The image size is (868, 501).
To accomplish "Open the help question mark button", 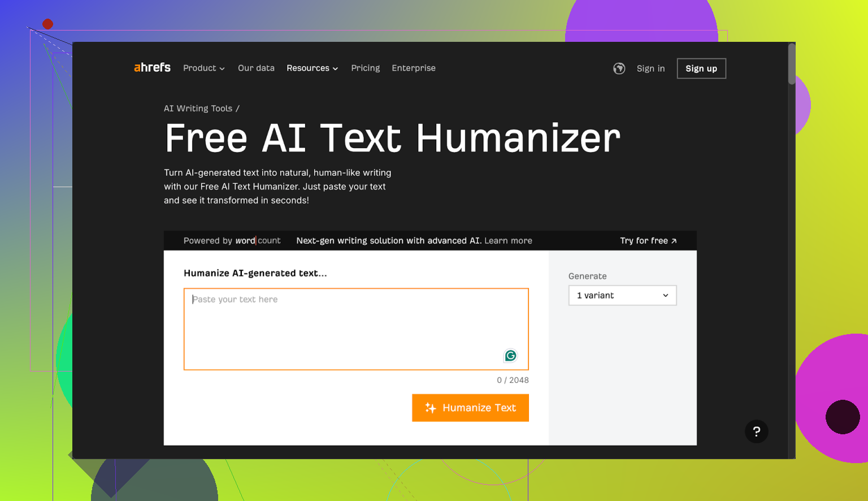I will [x=756, y=431].
